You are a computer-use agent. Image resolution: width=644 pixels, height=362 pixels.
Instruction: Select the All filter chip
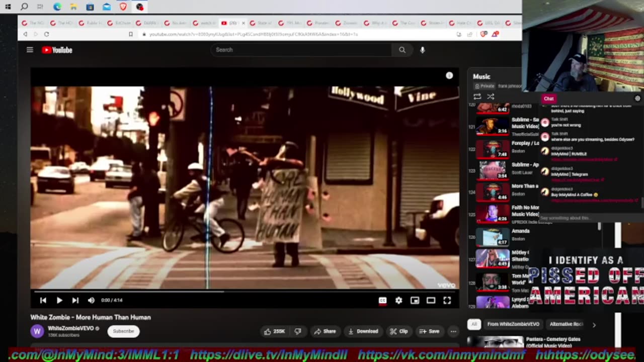(x=473, y=324)
